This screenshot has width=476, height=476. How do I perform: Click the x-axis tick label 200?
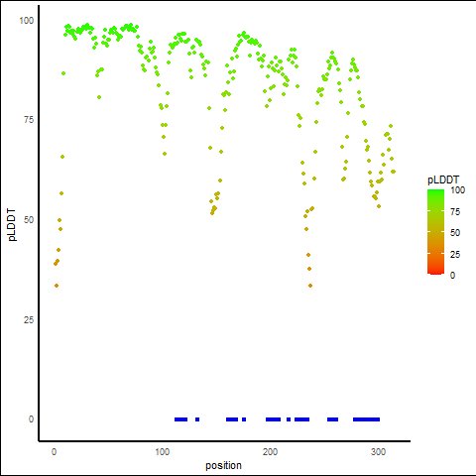(270, 452)
